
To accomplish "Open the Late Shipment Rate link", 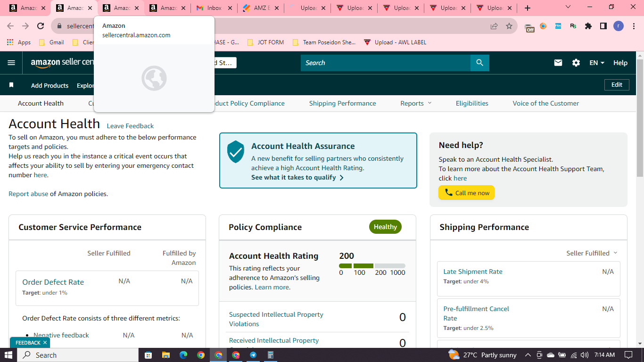I will click(473, 271).
